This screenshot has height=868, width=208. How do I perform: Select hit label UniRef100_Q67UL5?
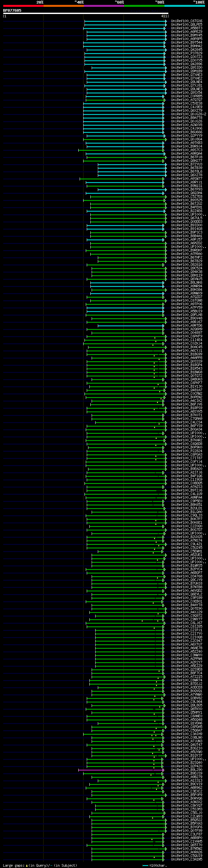[187, 218]
